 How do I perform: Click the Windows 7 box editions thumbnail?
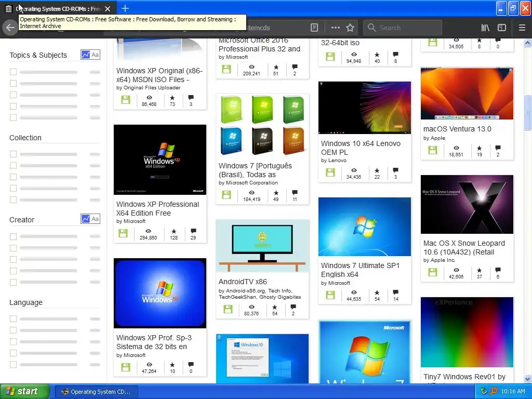point(262,126)
